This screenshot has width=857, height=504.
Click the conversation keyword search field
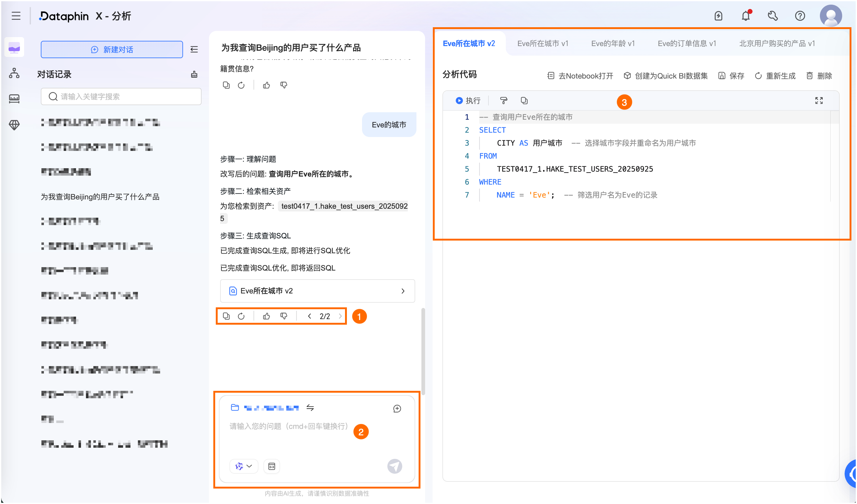point(121,96)
